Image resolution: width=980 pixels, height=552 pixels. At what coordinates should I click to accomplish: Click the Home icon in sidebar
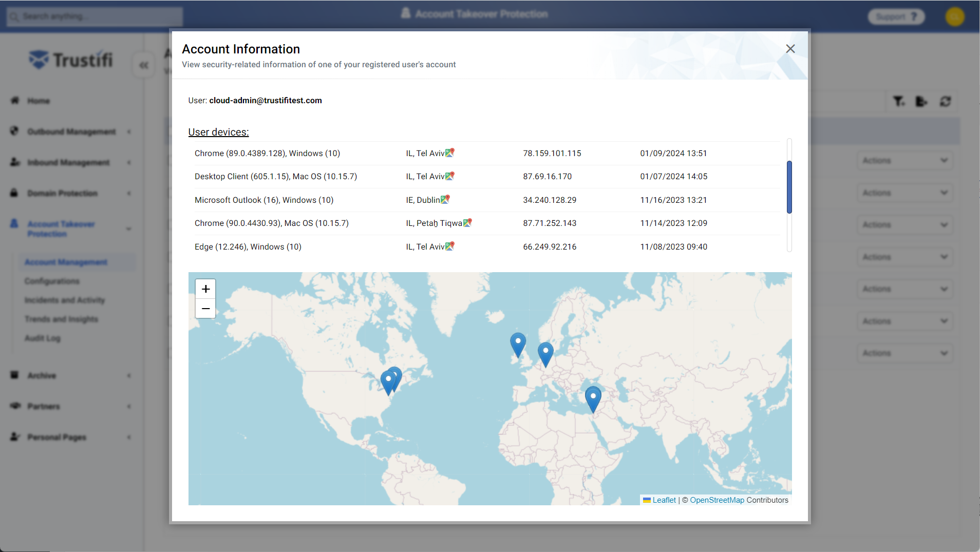point(15,100)
